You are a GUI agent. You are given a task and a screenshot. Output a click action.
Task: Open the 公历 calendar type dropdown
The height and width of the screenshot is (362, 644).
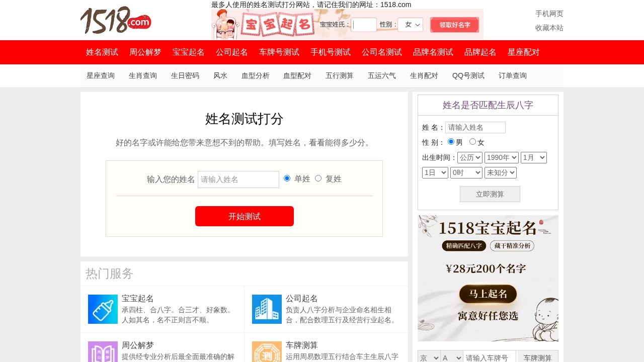tap(469, 157)
